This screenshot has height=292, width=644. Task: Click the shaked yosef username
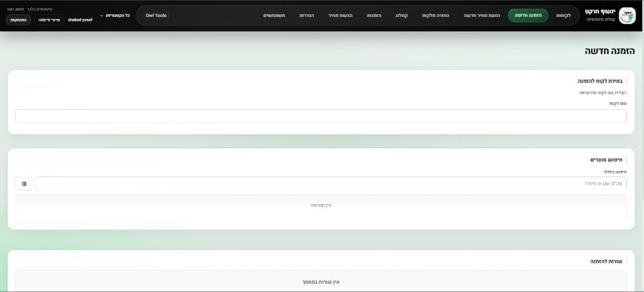click(x=80, y=19)
